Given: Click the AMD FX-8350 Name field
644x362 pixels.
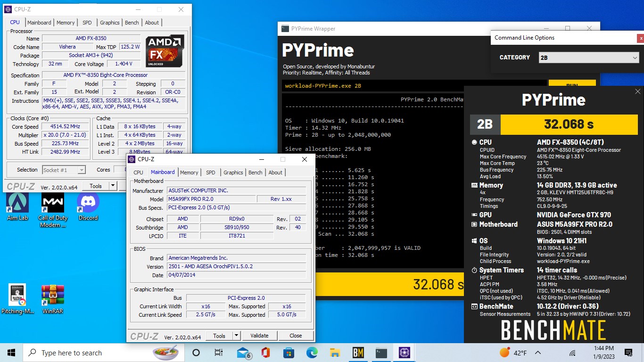Looking at the screenshot, I should click(91, 38).
